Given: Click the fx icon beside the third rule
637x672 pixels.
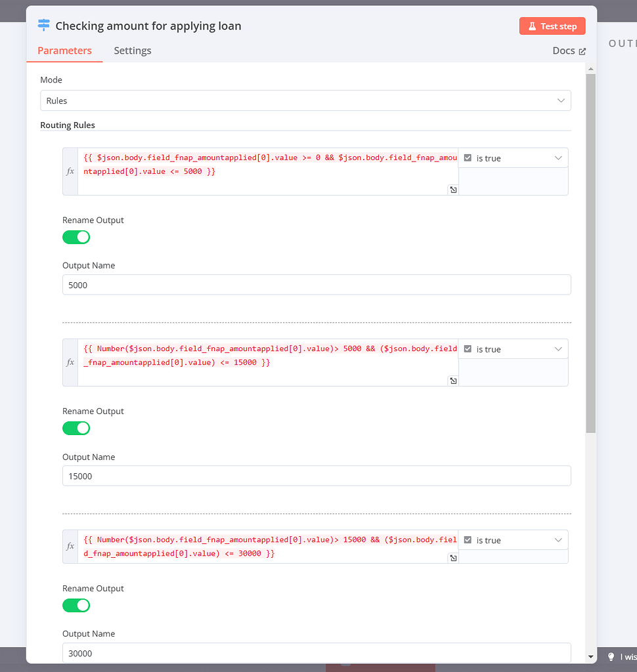Looking at the screenshot, I should [70, 546].
